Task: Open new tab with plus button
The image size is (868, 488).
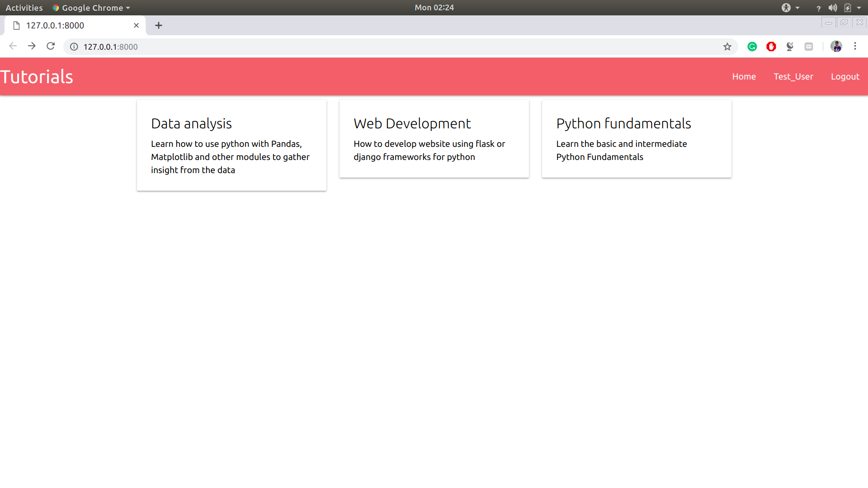Action: pos(158,25)
